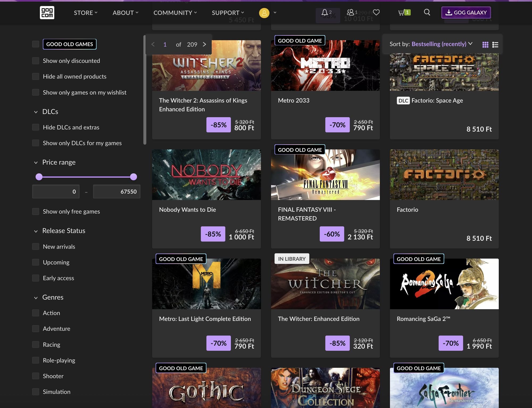Expand the account dropdown arrow
The image size is (532, 408).
point(275,13)
